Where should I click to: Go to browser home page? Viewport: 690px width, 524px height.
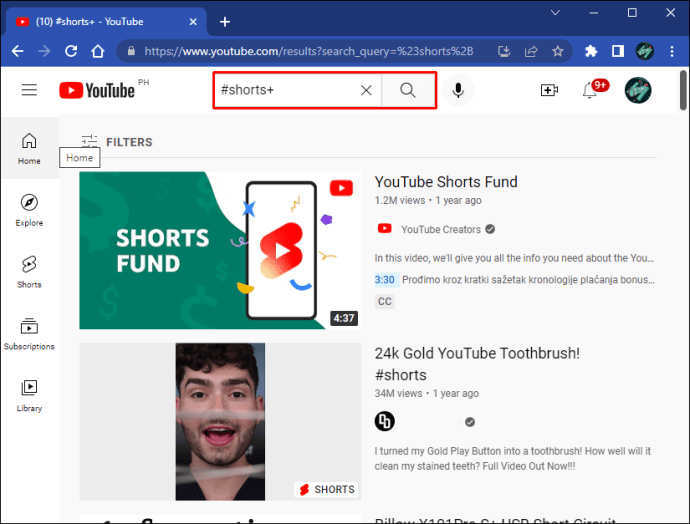[98, 51]
